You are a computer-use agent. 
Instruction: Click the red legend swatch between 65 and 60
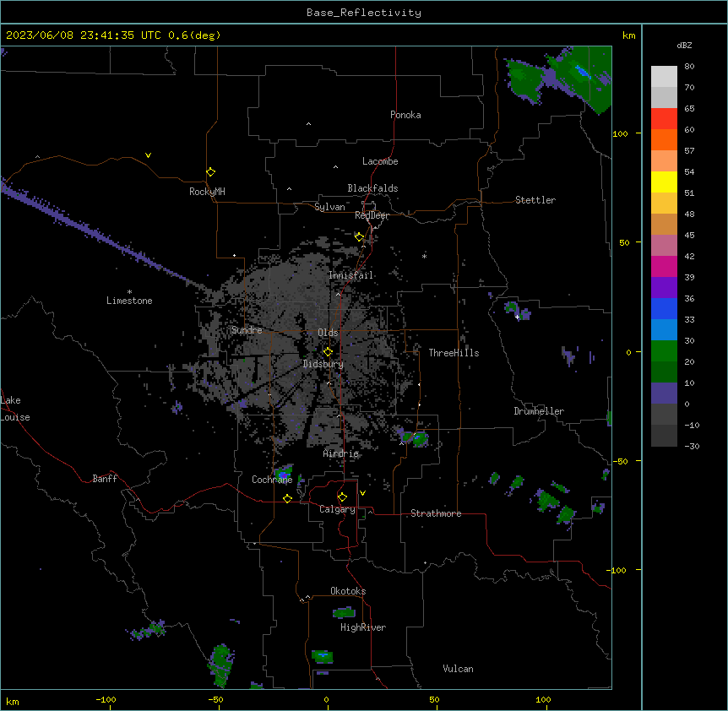[x=664, y=119]
